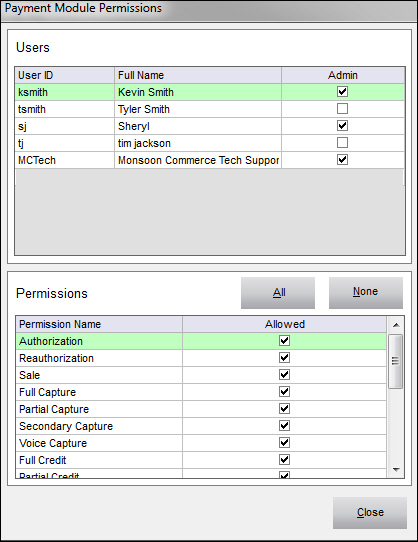Click the User ID column header

point(65,75)
